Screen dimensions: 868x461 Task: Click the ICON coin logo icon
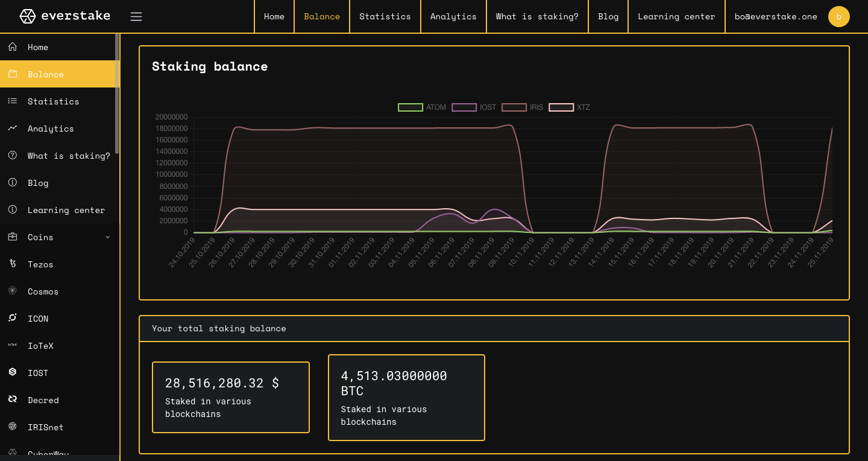coord(13,318)
